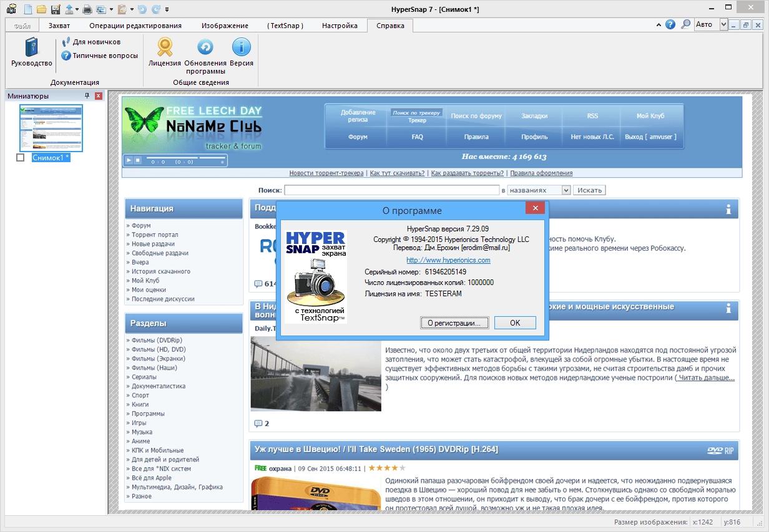Click 'Закладки' in site header menu
The image size is (769, 532).
click(535, 116)
